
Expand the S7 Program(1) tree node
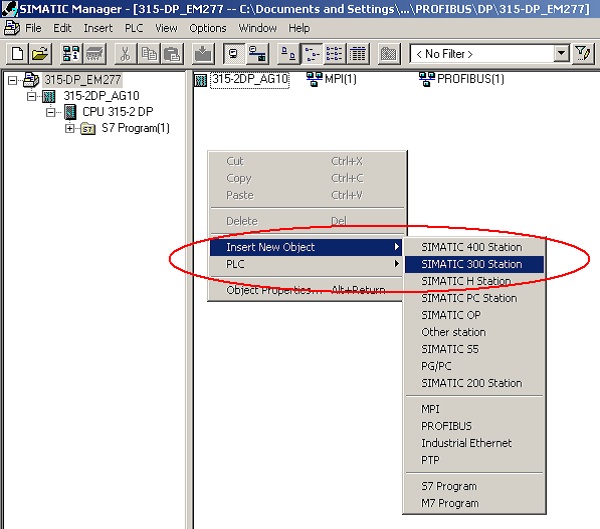click(70, 128)
